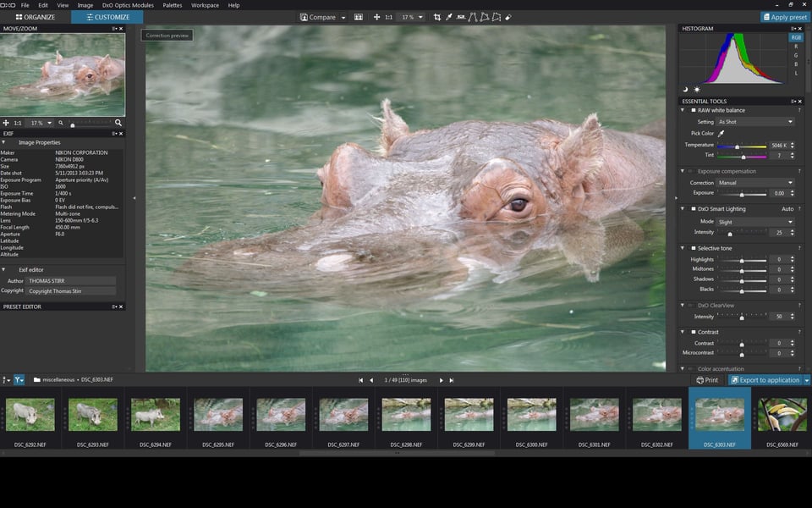
Task: Open Smart Lighting Mode dropdown Slight
Action: click(x=755, y=222)
